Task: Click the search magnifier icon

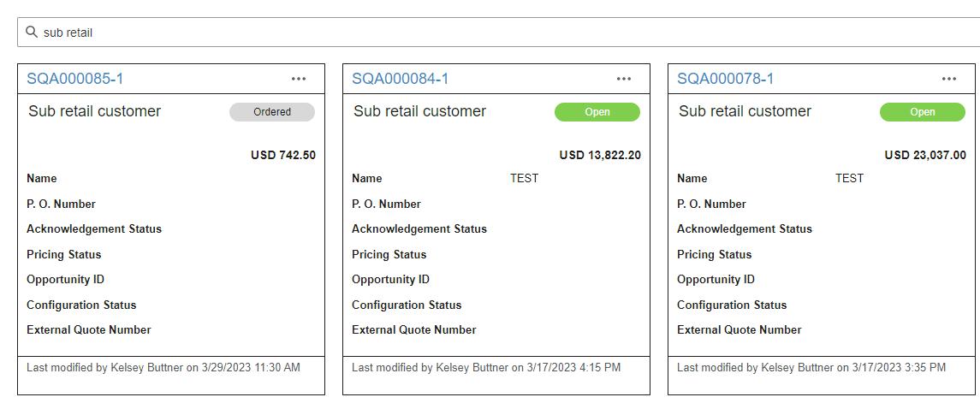Action: coord(32,33)
